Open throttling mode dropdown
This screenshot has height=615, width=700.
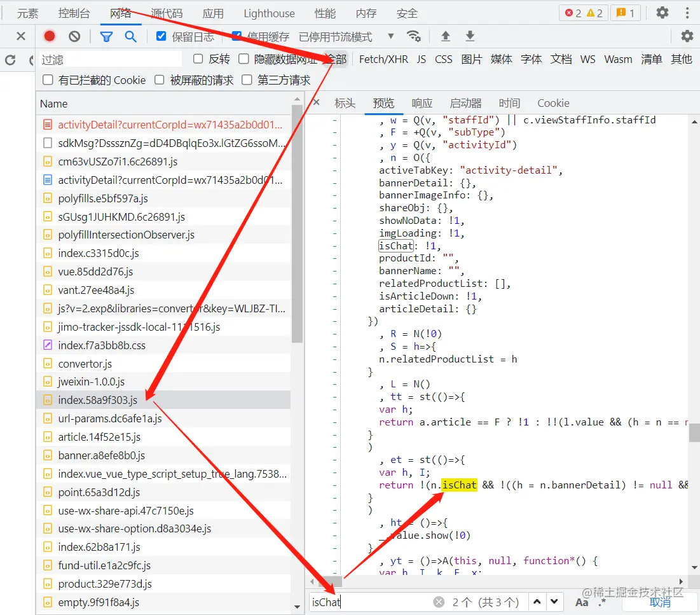tap(347, 37)
